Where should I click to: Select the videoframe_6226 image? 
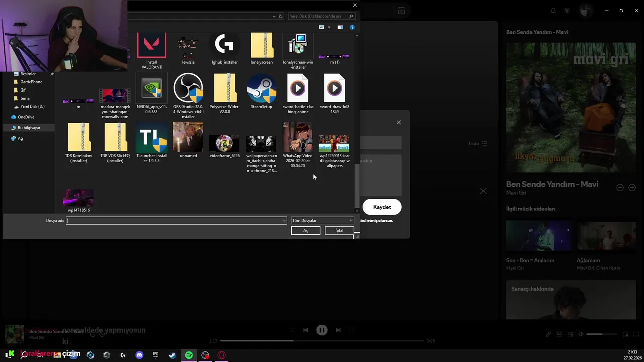click(224, 146)
